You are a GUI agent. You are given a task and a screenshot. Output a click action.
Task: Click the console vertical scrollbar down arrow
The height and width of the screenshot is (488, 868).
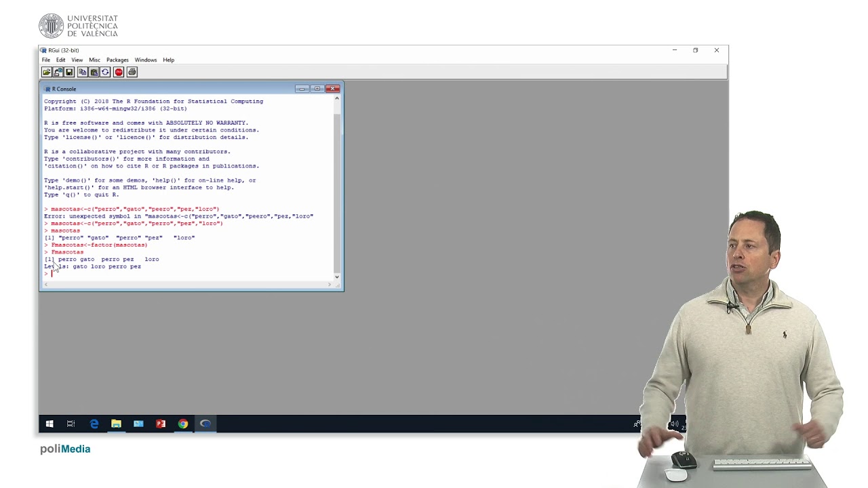tap(337, 277)
